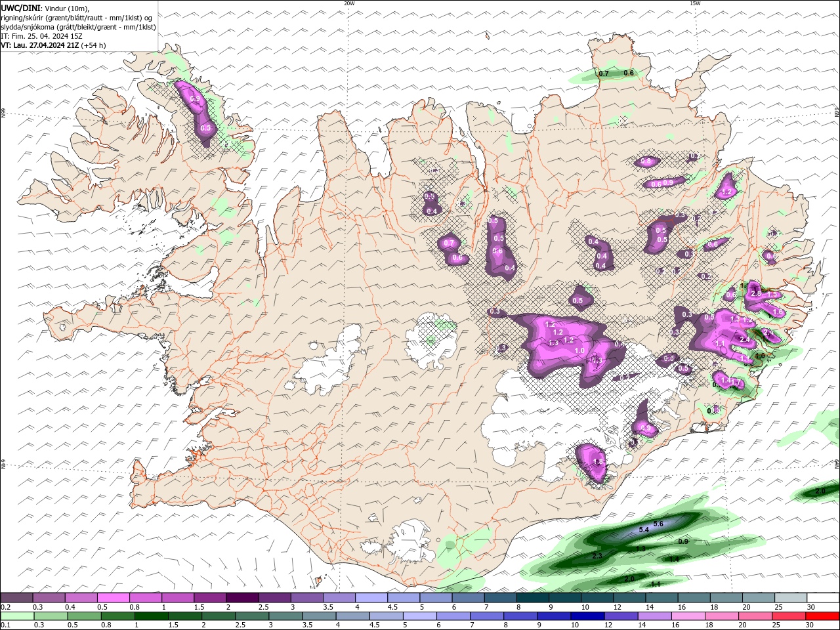Pick the bright pink swatch above 0.5 in upper legend
This screenshot has width=840, height=630.
click(114, 598)
